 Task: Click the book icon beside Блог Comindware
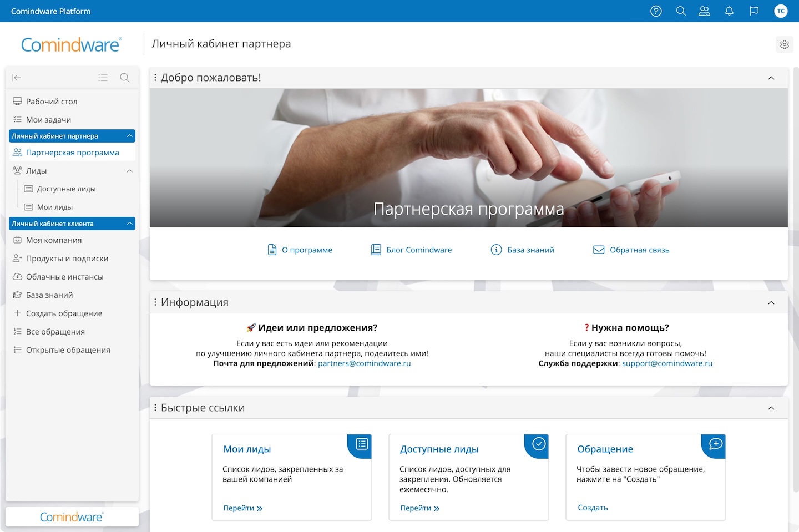click(x=376, y=250)
